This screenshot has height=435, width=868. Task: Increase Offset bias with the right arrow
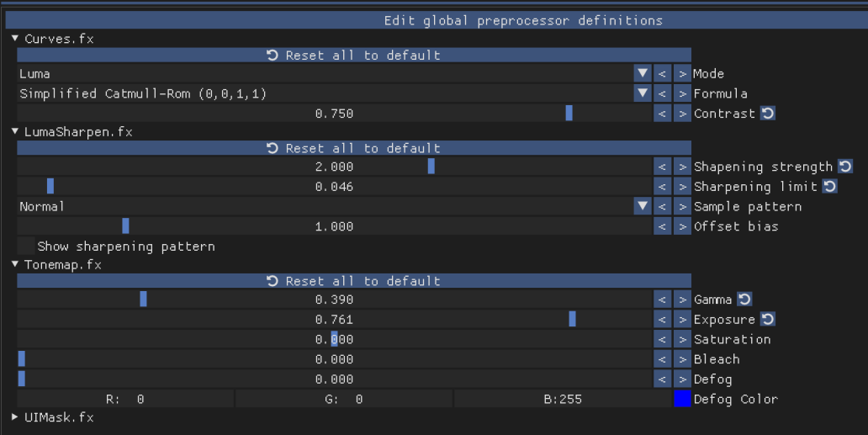point(682,226)
